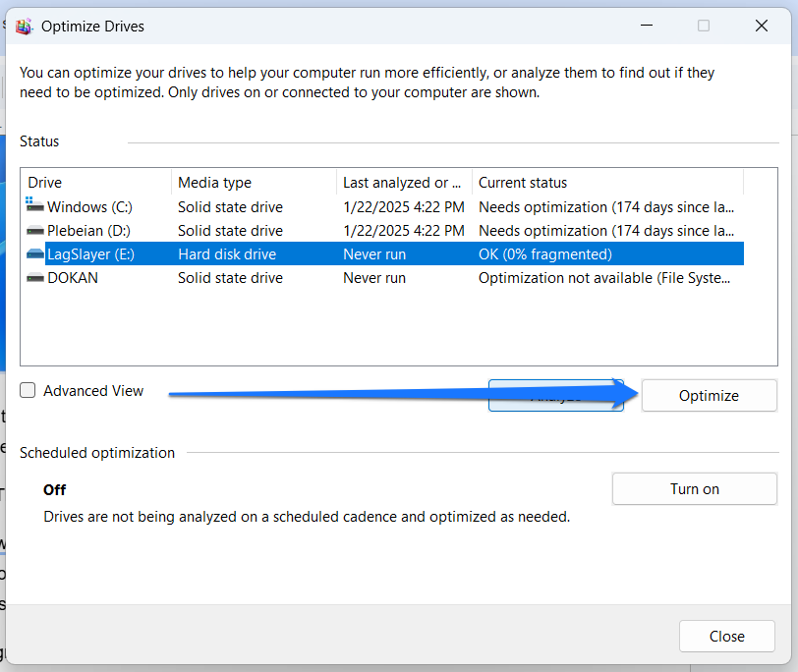
Task: Maximize the Optimize Drives window
Action: 704,26
